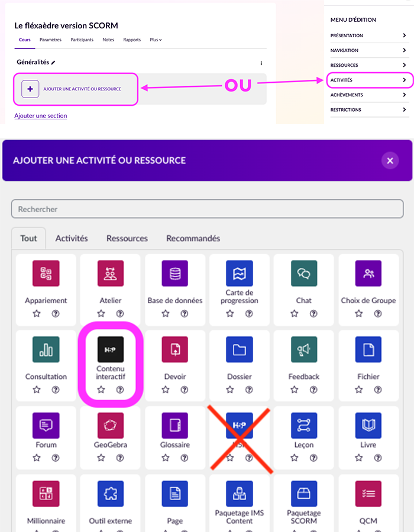Screen dimensions: 414x532
Task: Choose the Atelier activity icon
Action: pos(110,273)
